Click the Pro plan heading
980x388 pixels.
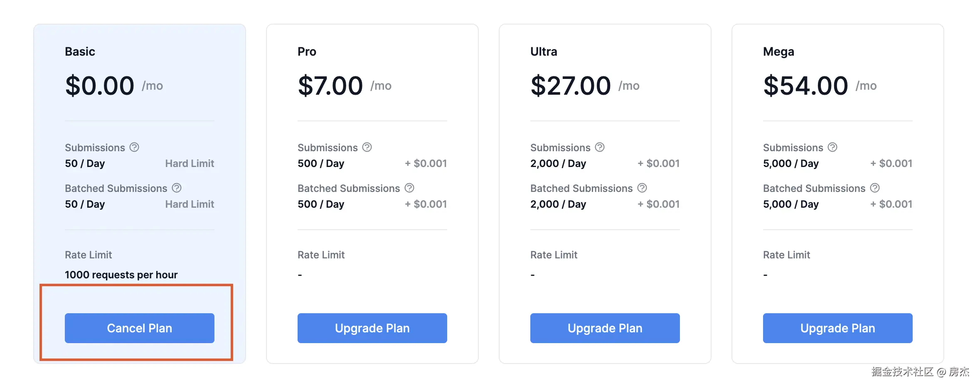tap(307, 52)
